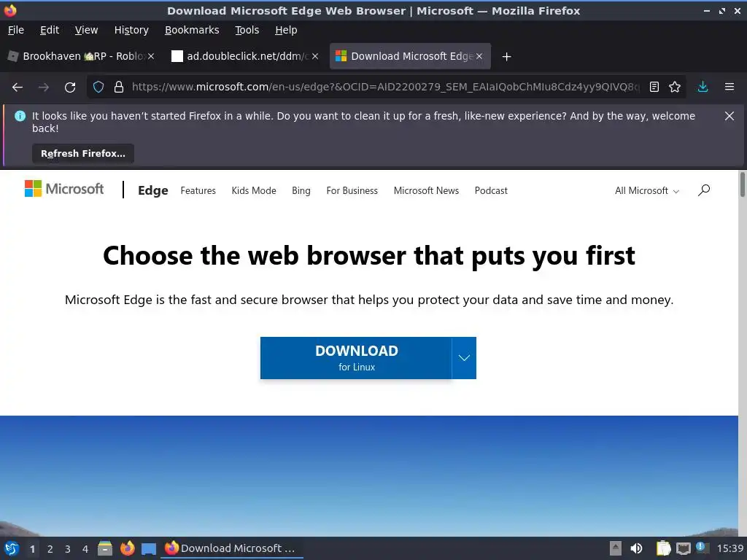Click the network monitor tray icon
The width and height of the screenshot is (747, 560).
[x=683, y=548]
